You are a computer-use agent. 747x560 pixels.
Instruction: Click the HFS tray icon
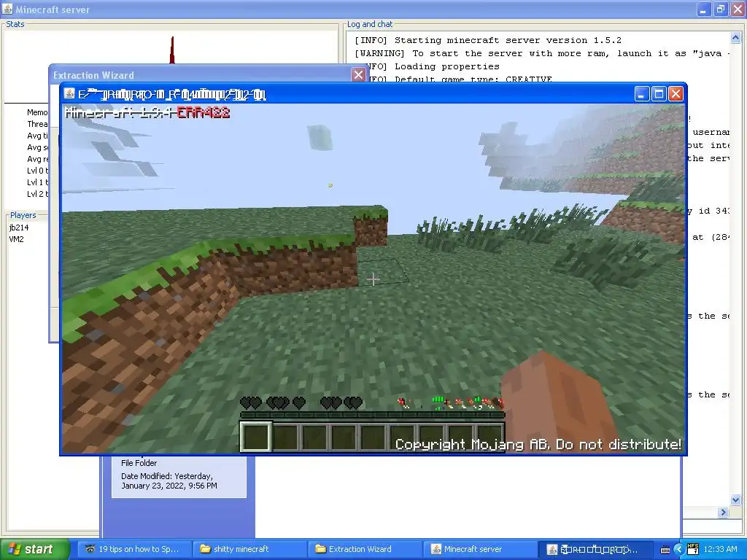[693, 549]
